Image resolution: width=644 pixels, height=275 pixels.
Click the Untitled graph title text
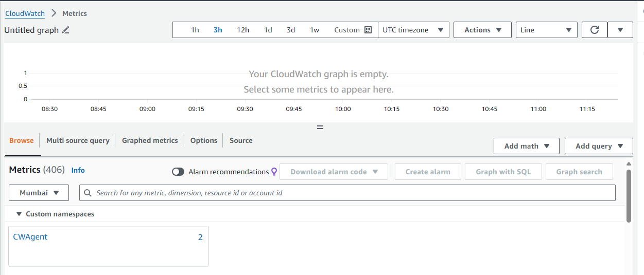point(31,30)
